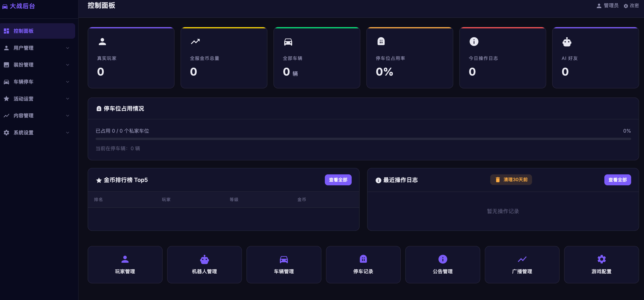Open 公告管理 shortcut card
Viewport: 644px width, 300px height.
pos(442,264)
